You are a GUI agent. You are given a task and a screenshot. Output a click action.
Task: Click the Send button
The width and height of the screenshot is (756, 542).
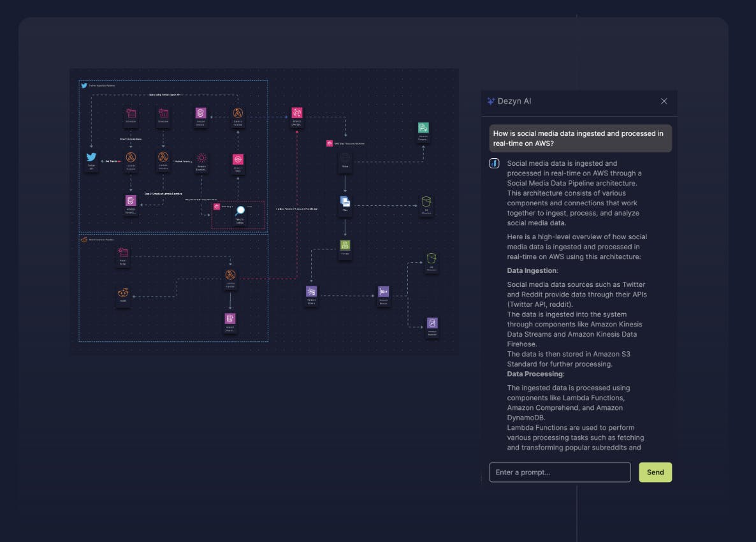pos(655,472)
